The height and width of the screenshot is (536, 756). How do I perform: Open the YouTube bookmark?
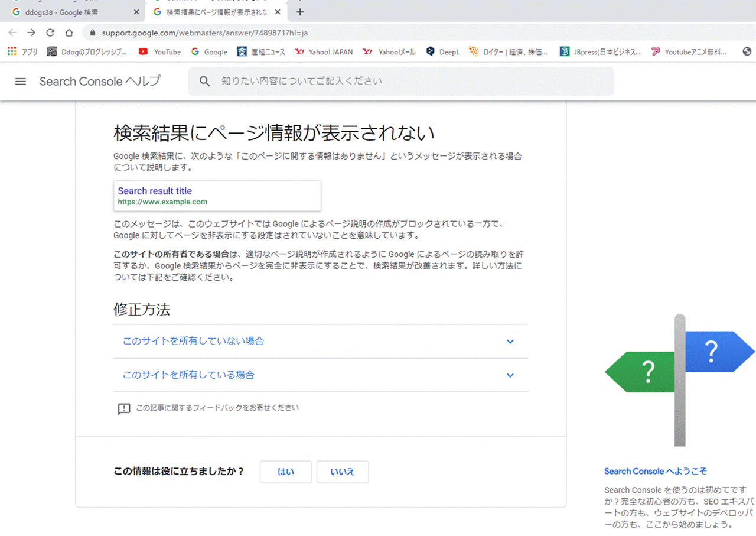160,52
